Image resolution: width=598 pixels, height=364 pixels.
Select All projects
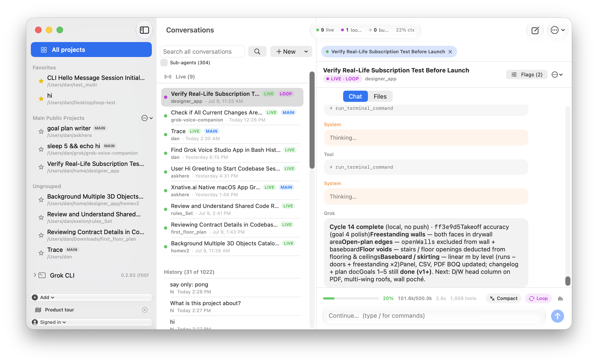[x=91, y=50]
